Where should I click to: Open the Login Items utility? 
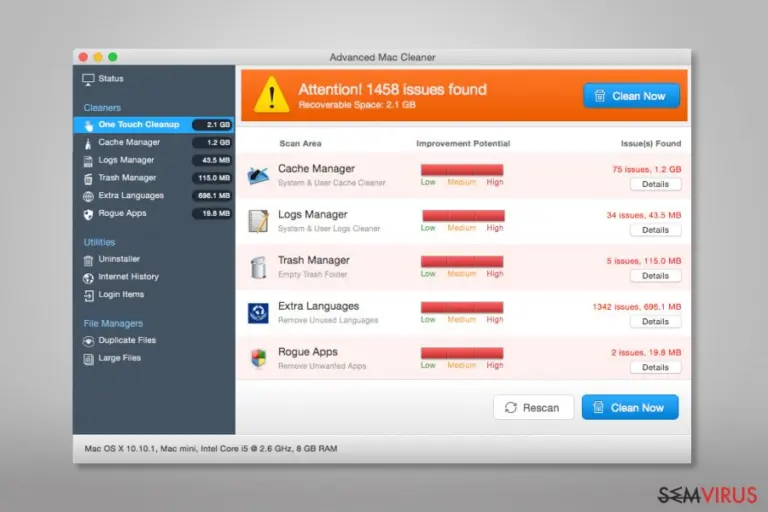(121, 294)
